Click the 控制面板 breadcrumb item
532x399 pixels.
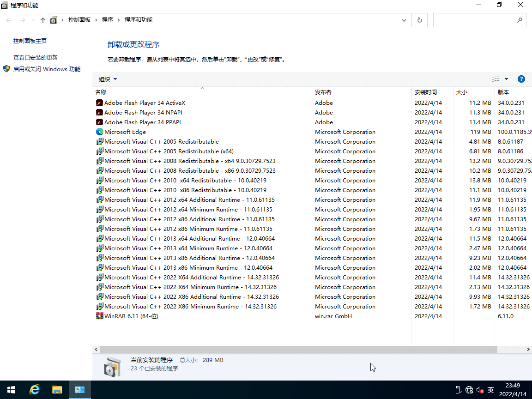79,20
